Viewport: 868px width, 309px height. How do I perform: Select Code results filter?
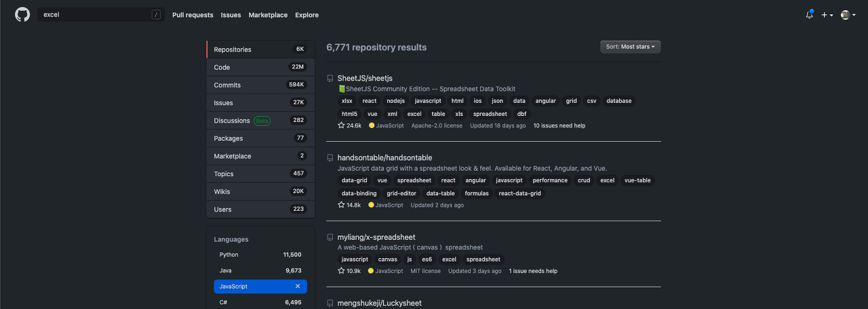point(260,67)
